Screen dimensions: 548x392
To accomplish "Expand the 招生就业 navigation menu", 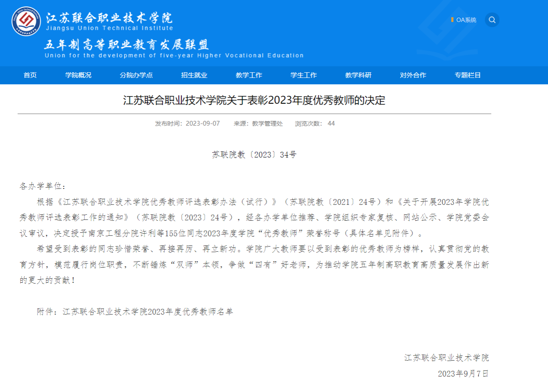I will click(x=194, y=75).
